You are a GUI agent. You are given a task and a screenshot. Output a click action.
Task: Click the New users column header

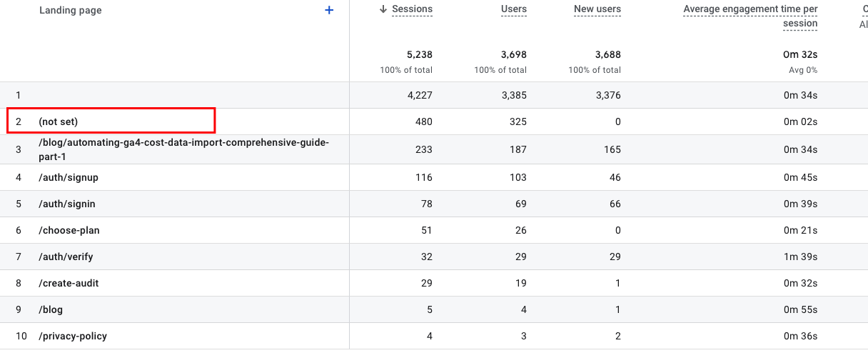[x=597, y=9]
